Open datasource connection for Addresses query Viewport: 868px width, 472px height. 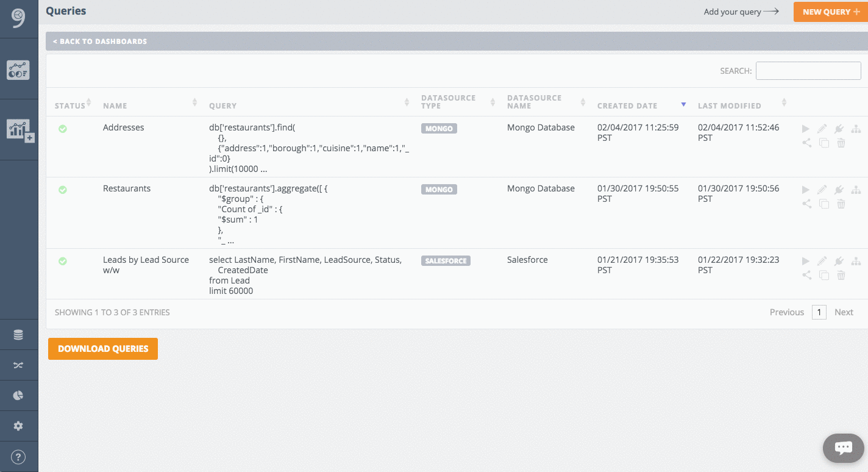(839, 128)
